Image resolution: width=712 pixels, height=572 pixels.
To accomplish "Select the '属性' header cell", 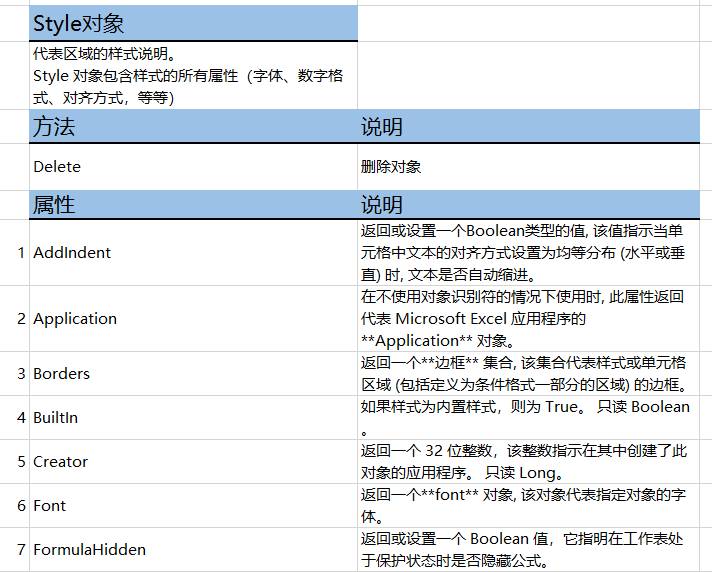I will [193, 204].
